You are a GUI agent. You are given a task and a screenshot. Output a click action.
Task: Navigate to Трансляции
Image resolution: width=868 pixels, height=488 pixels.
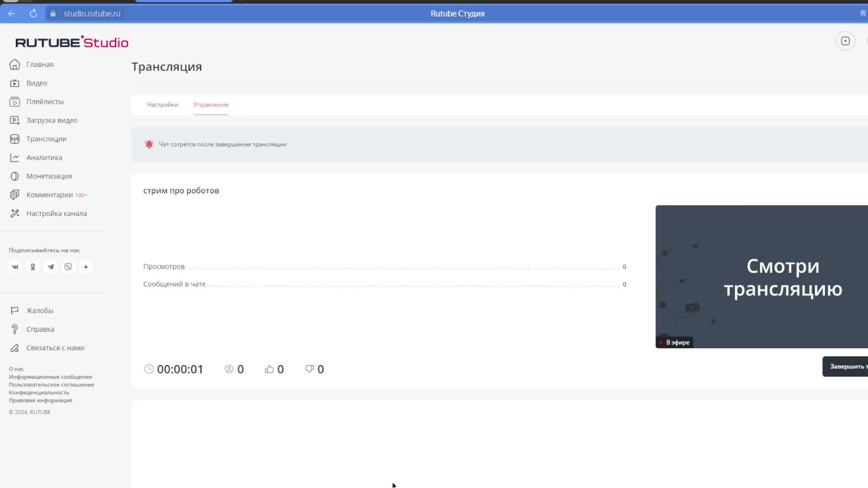[47, 139]
